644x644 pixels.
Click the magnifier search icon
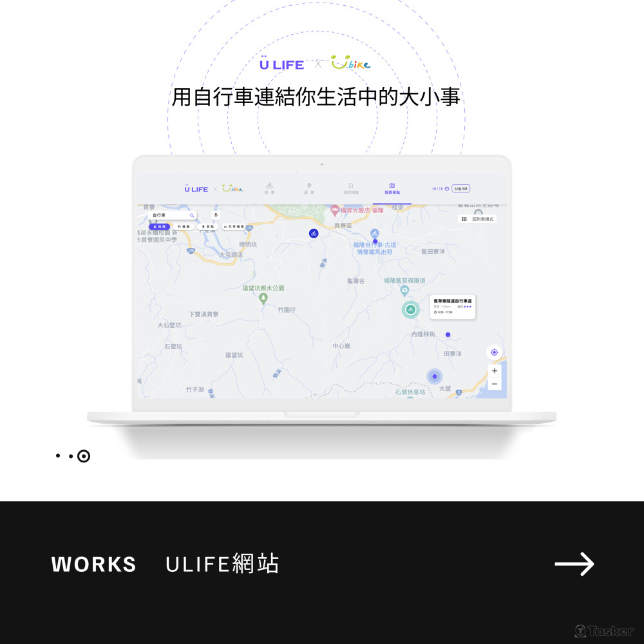point(192,215)
